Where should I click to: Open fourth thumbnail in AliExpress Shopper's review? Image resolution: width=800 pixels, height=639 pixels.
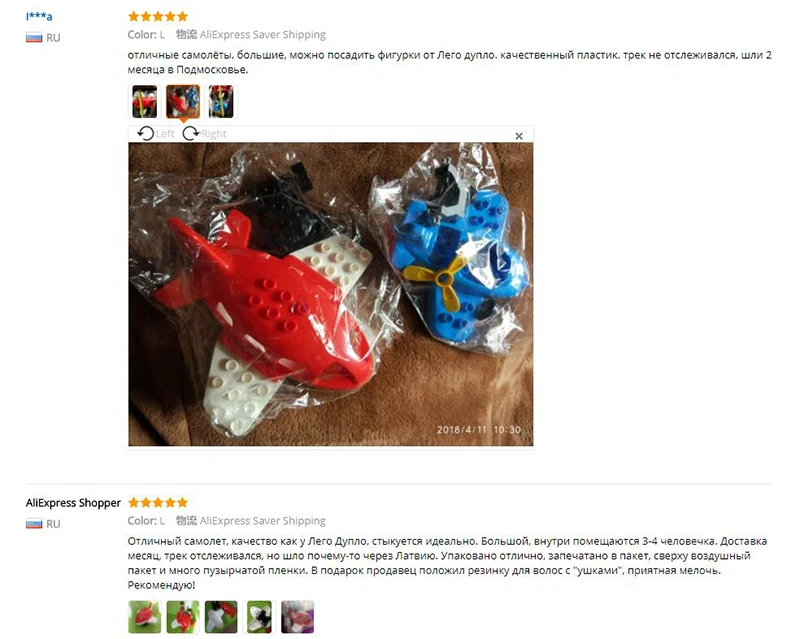click(x=259, y=617)
